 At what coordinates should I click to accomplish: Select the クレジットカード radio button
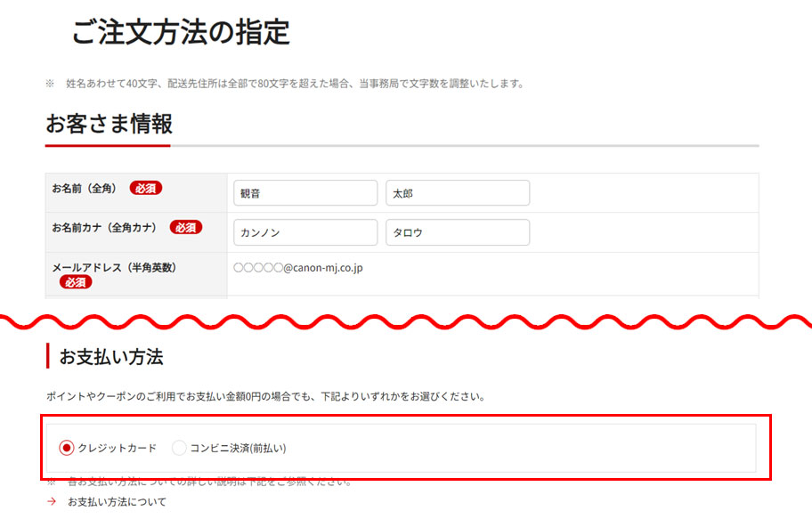pos(66,448)
